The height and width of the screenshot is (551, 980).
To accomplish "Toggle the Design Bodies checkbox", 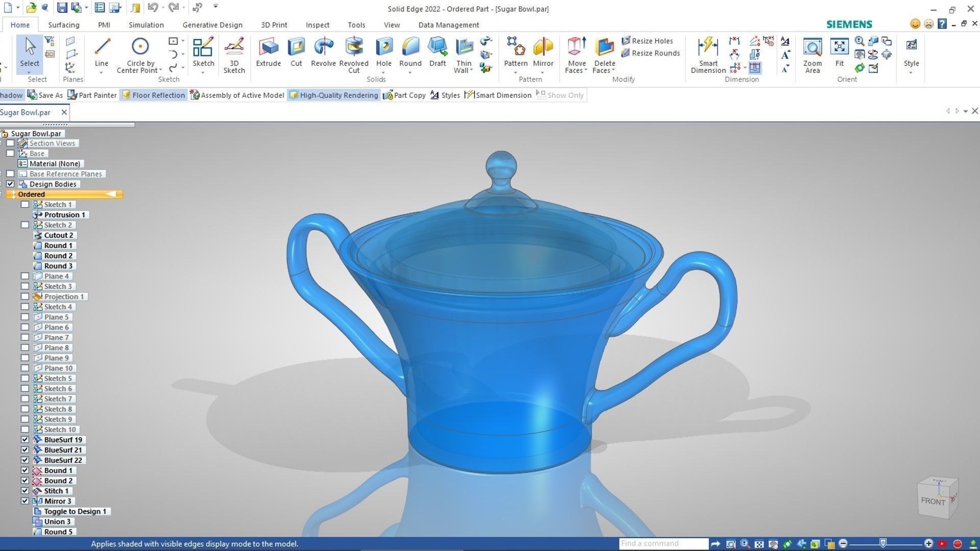I will click(10, 184).
